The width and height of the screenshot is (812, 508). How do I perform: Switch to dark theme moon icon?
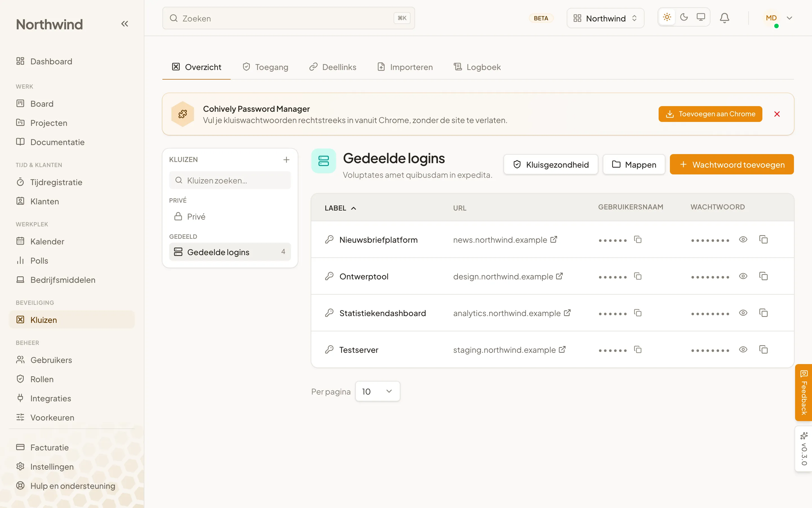coord(684,17)
